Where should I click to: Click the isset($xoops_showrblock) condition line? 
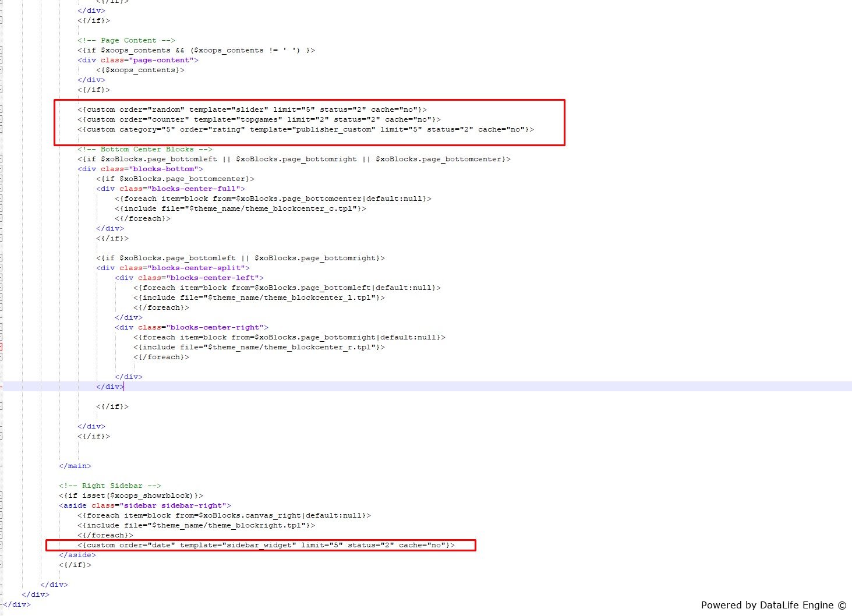[130, 495]
